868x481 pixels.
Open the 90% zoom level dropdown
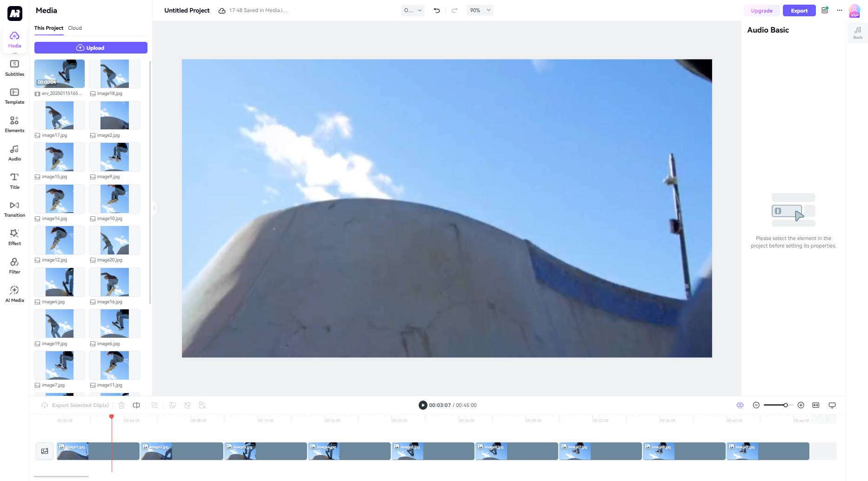(480, 10)
